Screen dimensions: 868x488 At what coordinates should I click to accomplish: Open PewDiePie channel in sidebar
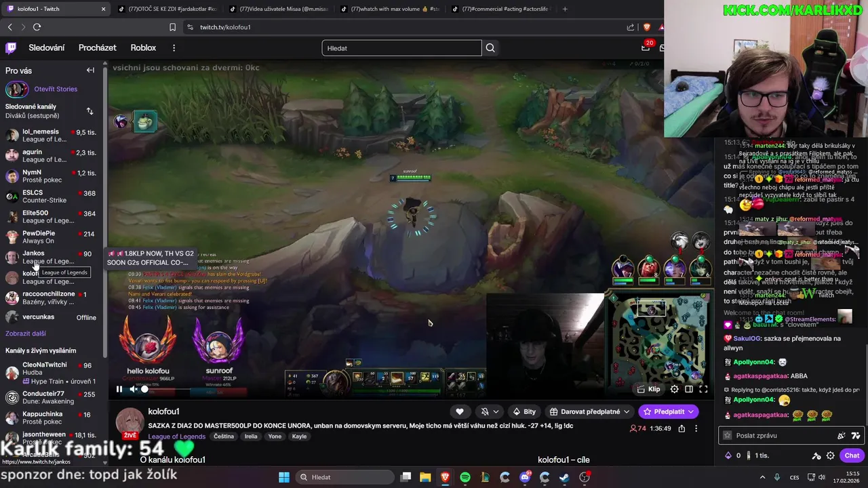click(x=52, y=237)
